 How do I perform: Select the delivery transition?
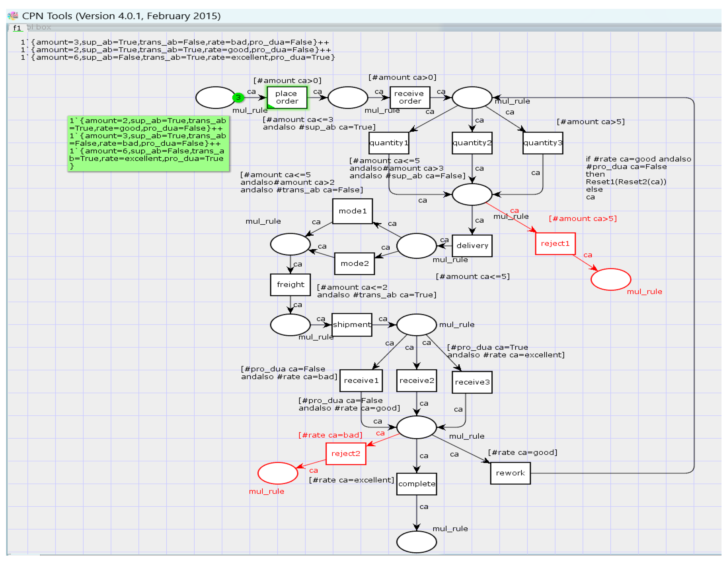click(x=472, y=246)
